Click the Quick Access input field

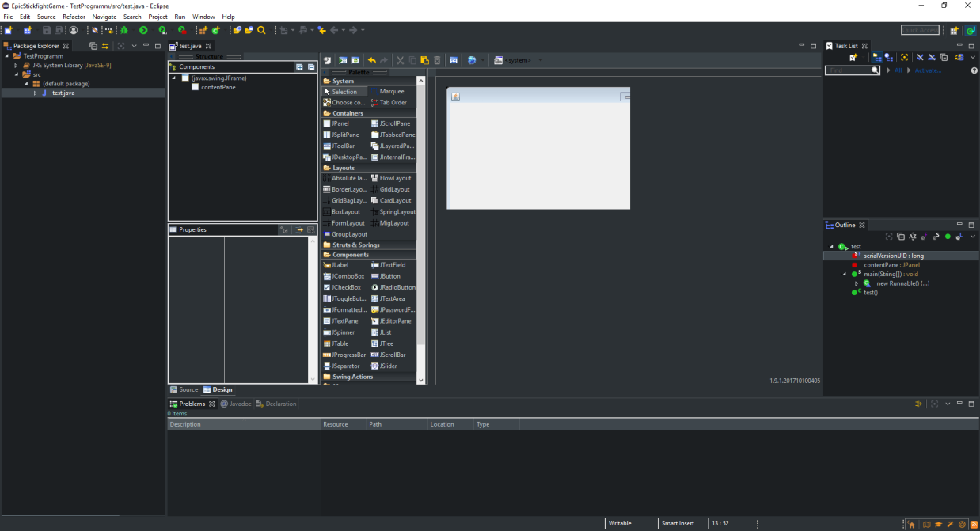click(921, 30)
